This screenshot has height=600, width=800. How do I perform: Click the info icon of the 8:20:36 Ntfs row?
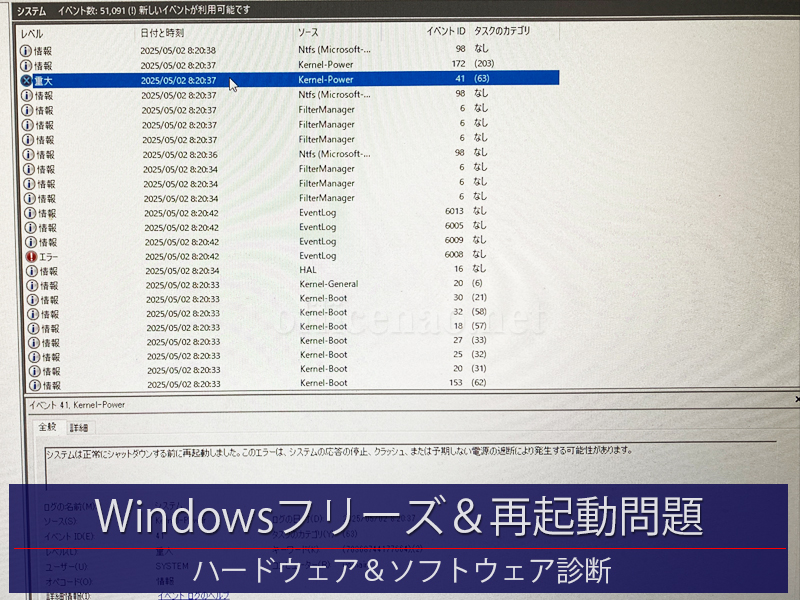29,155
